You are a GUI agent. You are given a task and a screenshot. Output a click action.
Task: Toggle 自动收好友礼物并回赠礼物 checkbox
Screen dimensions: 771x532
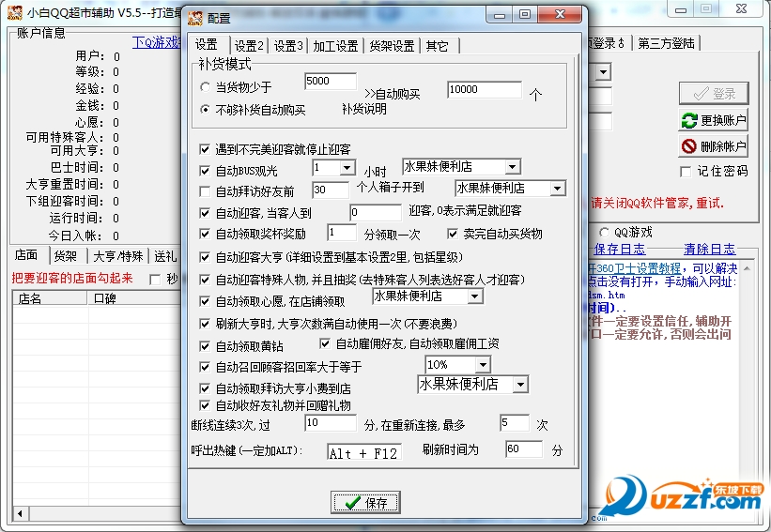click(205, 405)
